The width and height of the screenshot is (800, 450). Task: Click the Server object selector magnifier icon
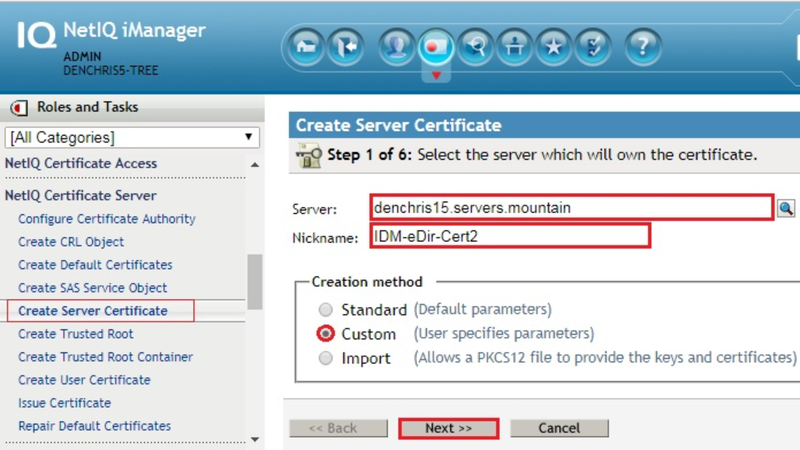[x=786, y=208]
